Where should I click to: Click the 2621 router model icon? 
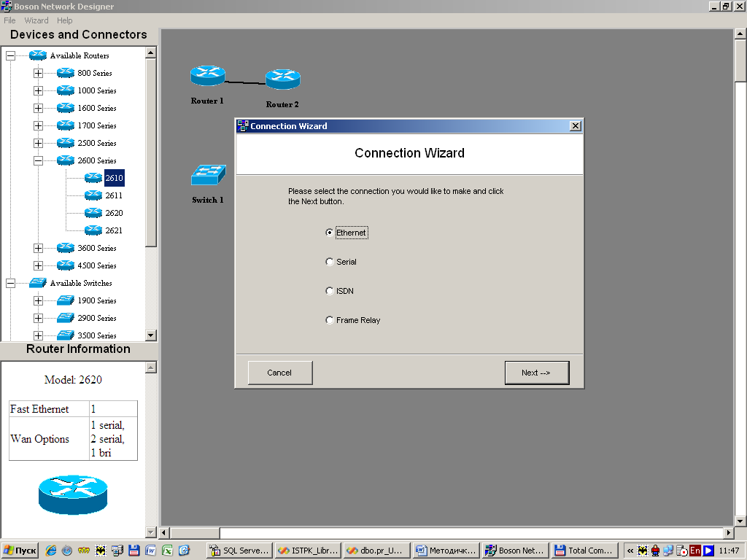pos(93,230)
